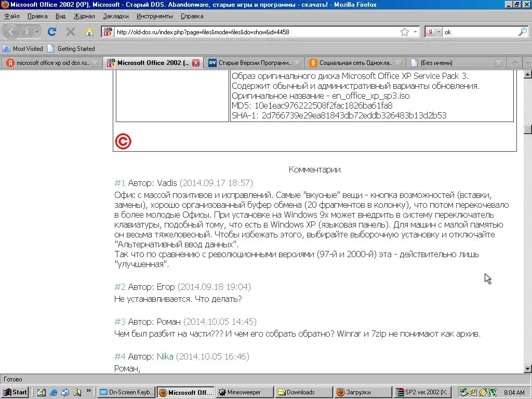Click the Комментарии heading
This screenshot has height=399, width=532.
[314, 169]
